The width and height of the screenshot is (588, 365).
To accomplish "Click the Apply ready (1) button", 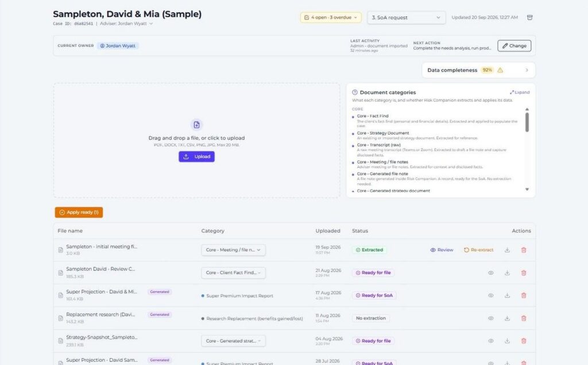I will 79,212.
